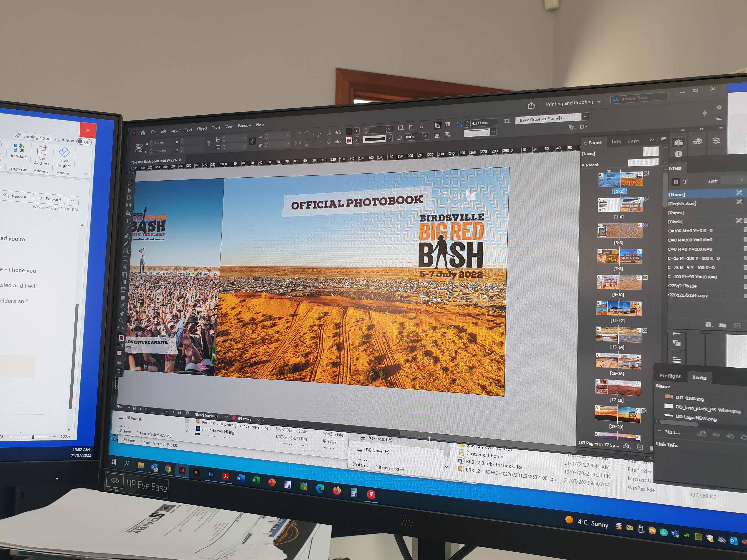Select the Rectangle tool

pos(125,259)
